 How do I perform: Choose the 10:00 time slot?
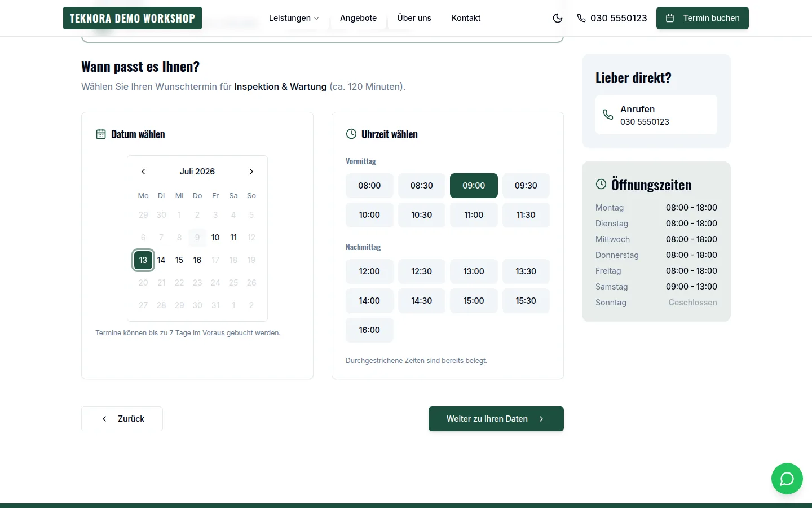(369, 215)
